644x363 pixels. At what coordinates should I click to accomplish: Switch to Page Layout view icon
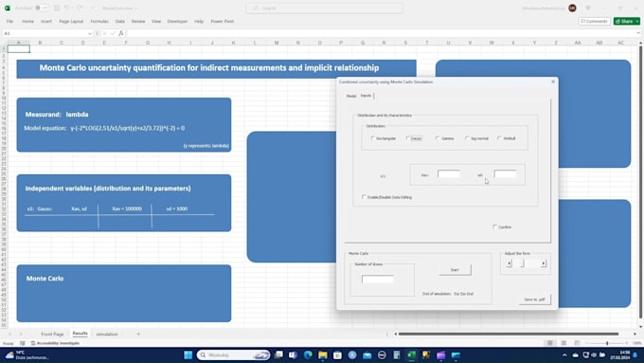click(563, 343)
